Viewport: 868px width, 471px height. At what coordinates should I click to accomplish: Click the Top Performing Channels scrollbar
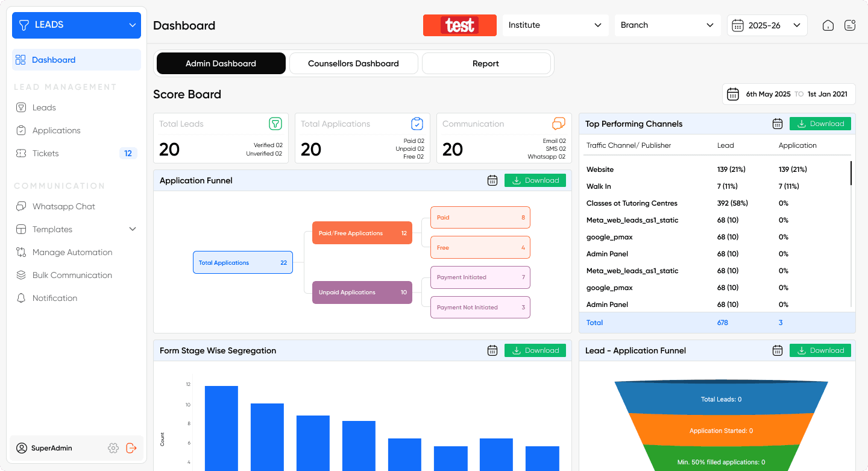(851, 173)
